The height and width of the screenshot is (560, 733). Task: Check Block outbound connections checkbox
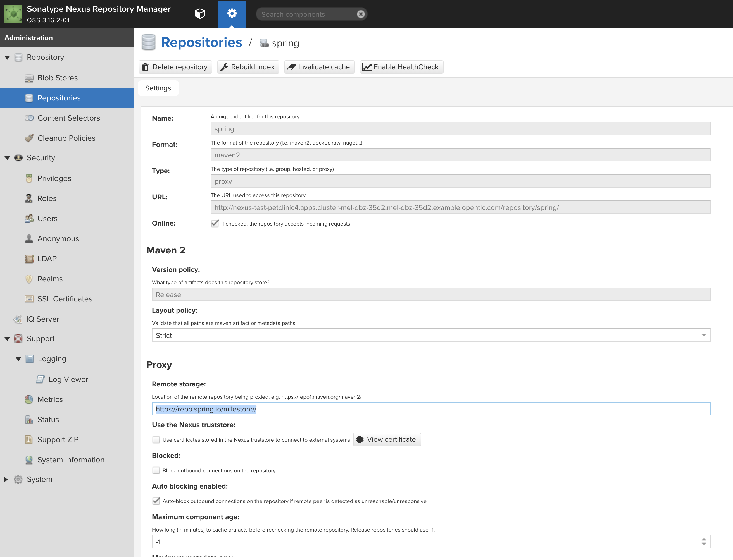(x=156, y=470)
